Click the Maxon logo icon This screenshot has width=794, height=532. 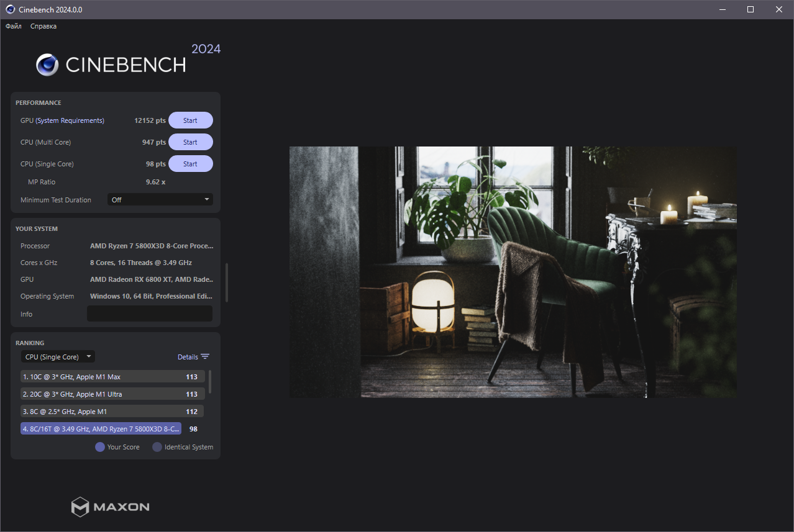click(x=81, y=507)
